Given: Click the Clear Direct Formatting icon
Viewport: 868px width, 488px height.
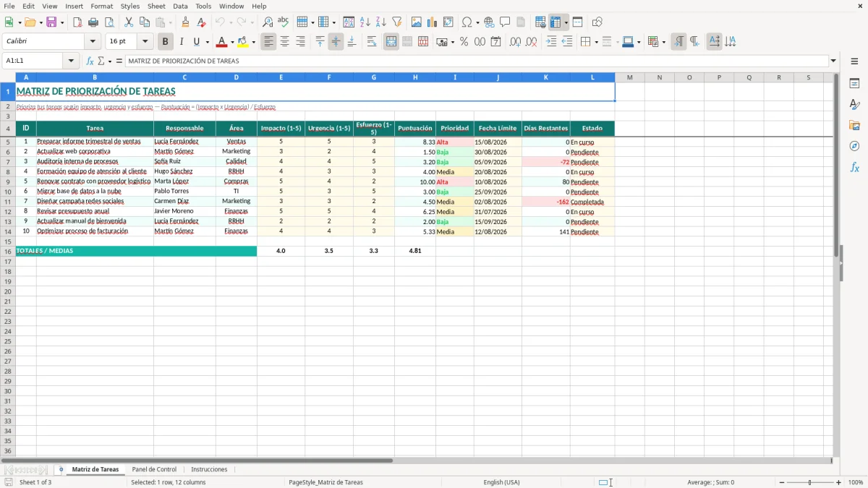Looking at the screenshot, I should (x=201, y=22).
